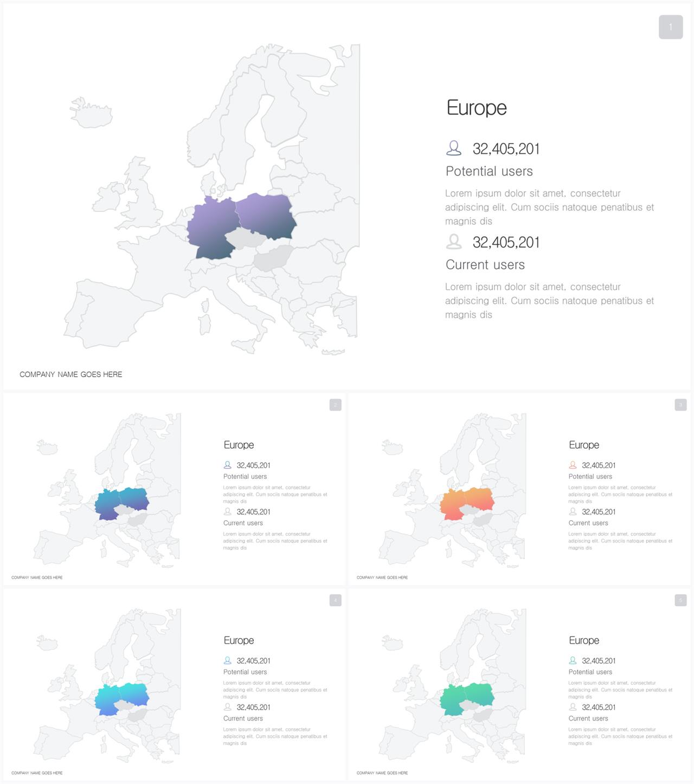Open the slide 4 thumbnail with cyan map
This screenshot has width=694, height=784.
point(174,685)
